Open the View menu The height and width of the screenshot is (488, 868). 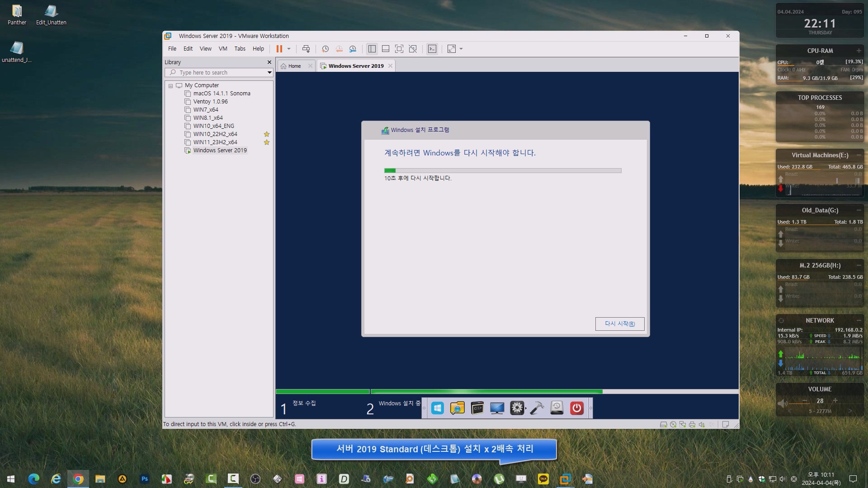[206, 49]
